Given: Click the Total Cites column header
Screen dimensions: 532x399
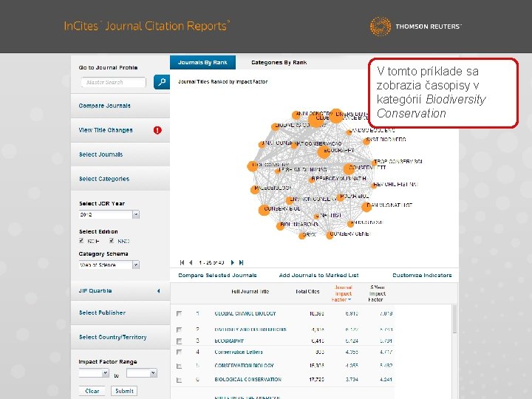Looking at the screenshot, I should (x=307, y=291).
